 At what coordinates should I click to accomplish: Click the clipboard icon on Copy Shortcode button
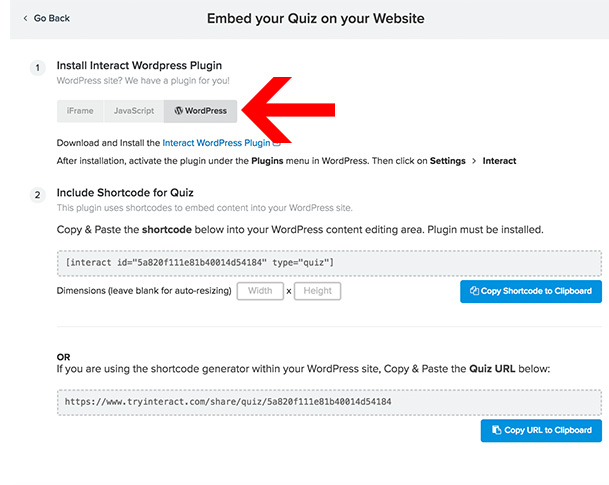click(x=474, y=291)
